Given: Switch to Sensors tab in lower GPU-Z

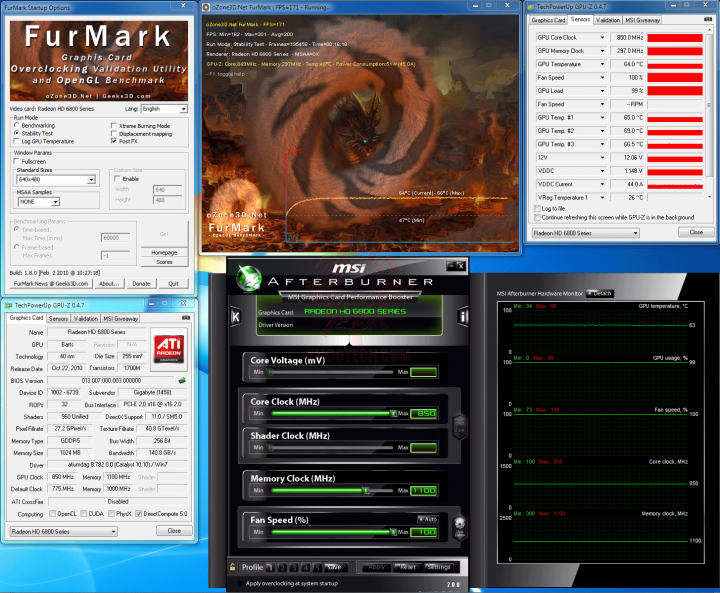Looking at the screenshot, I should 58,318.
